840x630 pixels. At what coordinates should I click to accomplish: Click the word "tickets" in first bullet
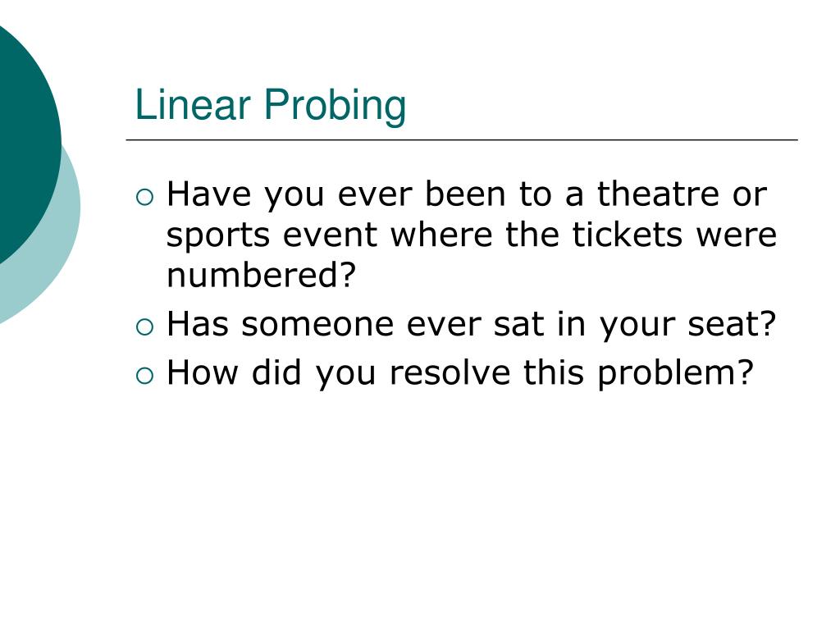point(628,234)
